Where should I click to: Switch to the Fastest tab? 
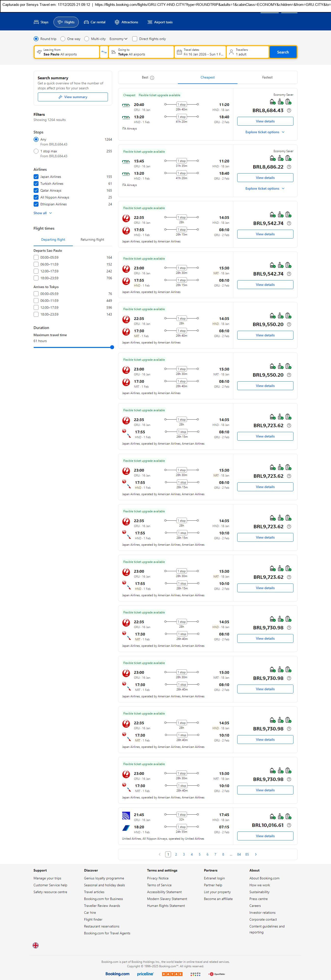click(x=267, y=77)
